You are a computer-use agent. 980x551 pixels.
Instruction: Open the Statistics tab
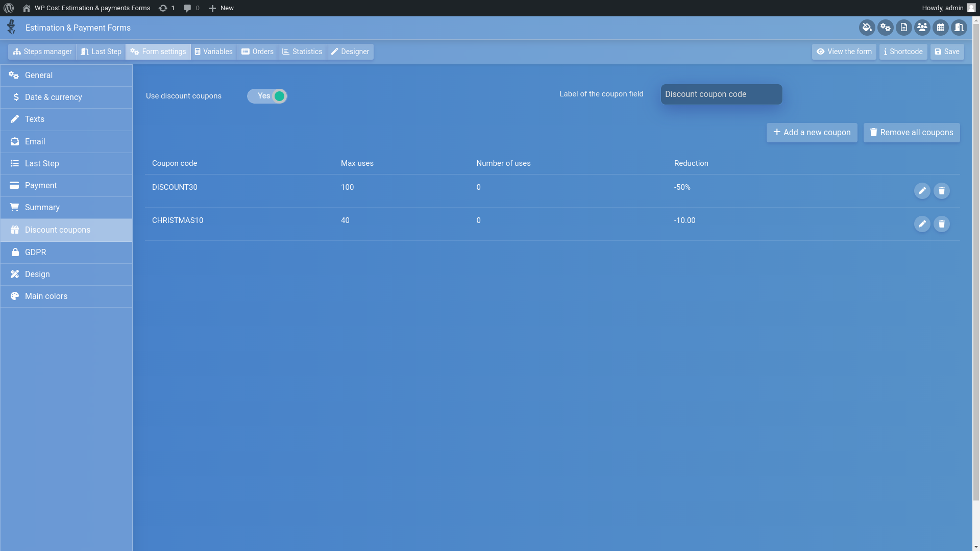[302, 52]
